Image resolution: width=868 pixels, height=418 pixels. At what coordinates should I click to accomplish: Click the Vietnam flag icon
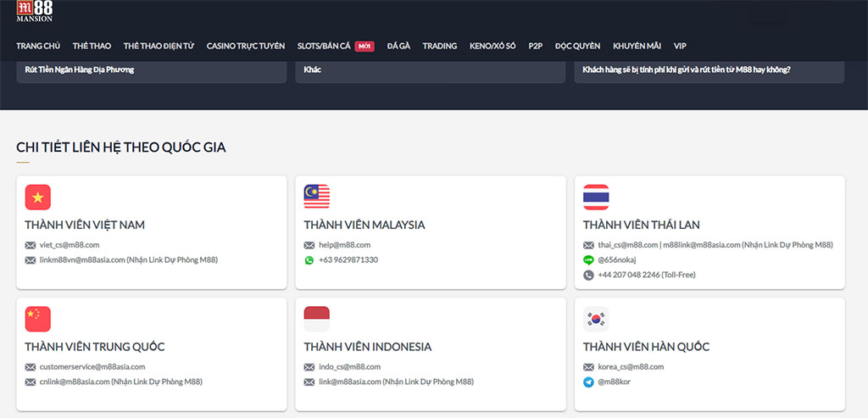click(x=38, y=197)
